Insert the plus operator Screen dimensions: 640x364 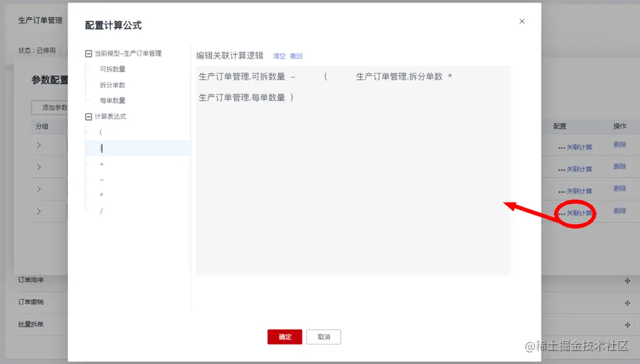pyautogui.click(x=102, y=164)
